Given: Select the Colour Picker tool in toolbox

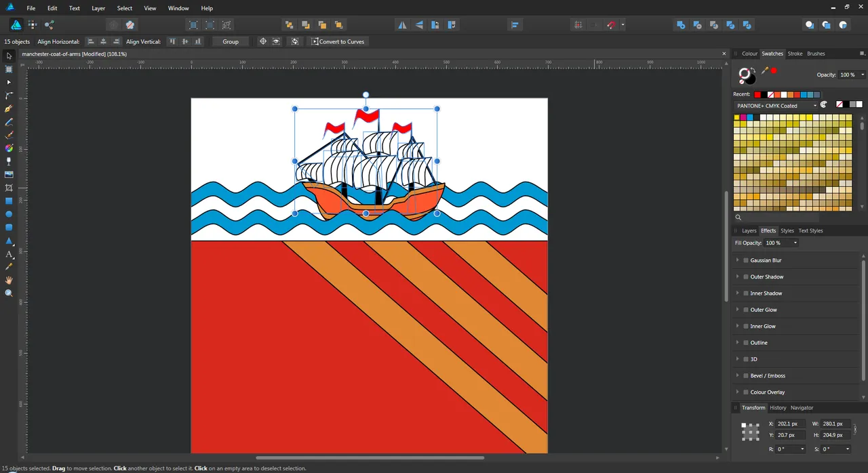Looking at the screenshot, I should point(9,267).
